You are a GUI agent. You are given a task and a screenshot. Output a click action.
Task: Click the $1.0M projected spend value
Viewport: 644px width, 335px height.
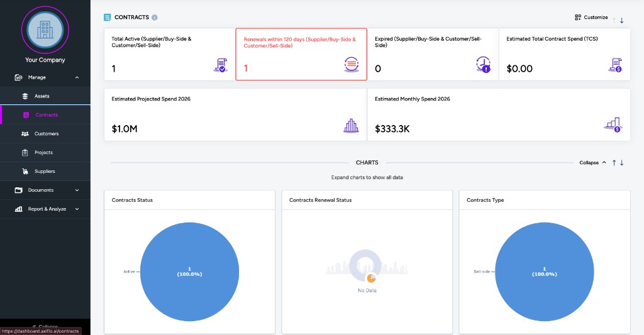[125, 129]
